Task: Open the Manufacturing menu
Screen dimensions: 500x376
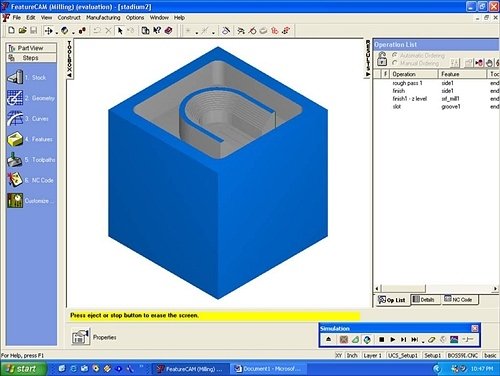Action: click(103, 17)
